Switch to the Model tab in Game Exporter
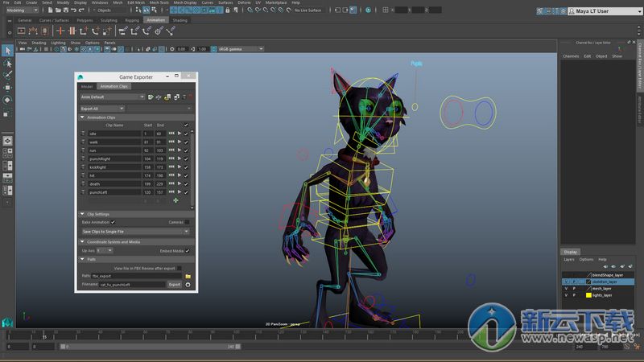This screenshot has height=362, width=644. pyautogui.click(x=87, y=86)
